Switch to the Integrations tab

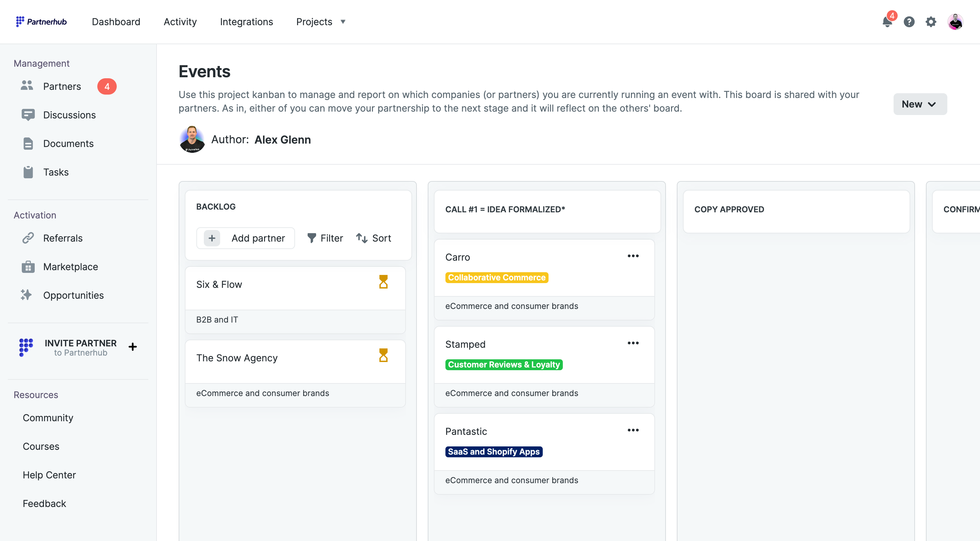(246, 22)
